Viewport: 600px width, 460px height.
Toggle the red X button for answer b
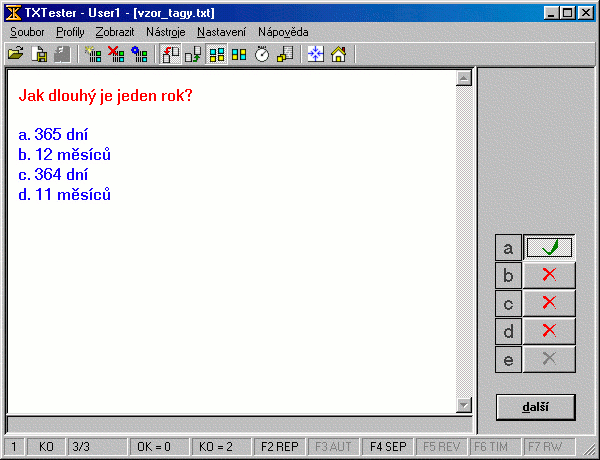pos(549,275)
